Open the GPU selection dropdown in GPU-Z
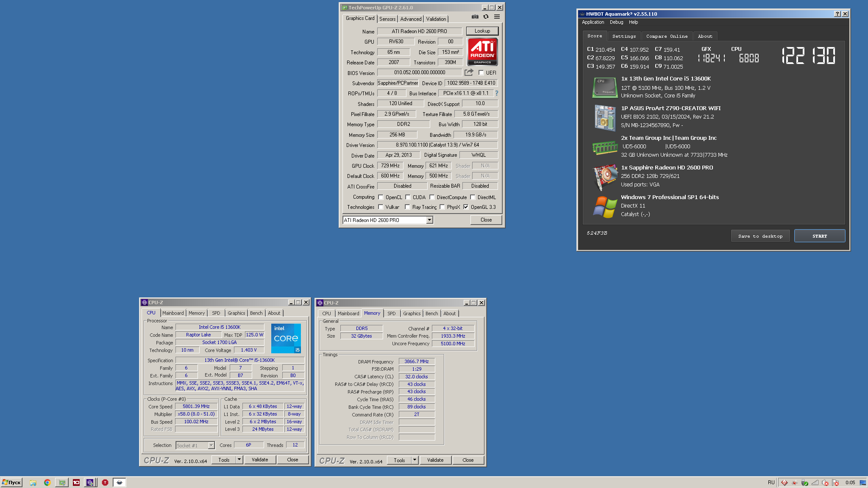The width and height of the screenshot is (868, 488). click(x=429, y=220)
